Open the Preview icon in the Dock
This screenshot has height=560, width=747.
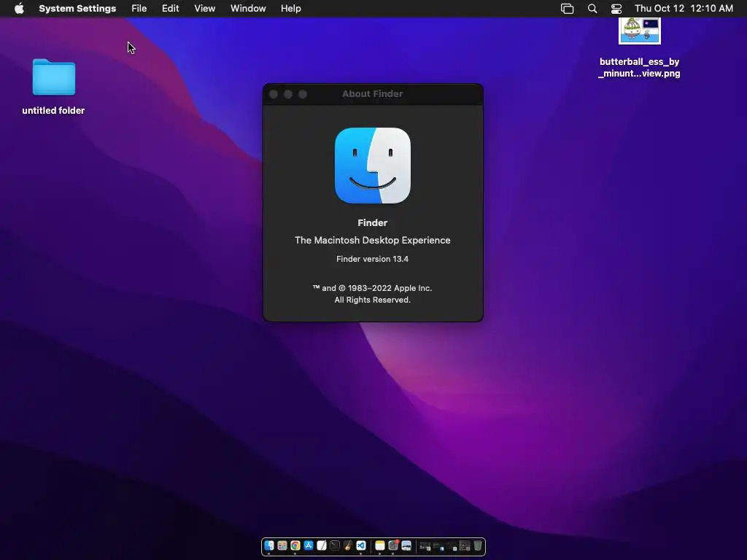[x=406, y=545]
